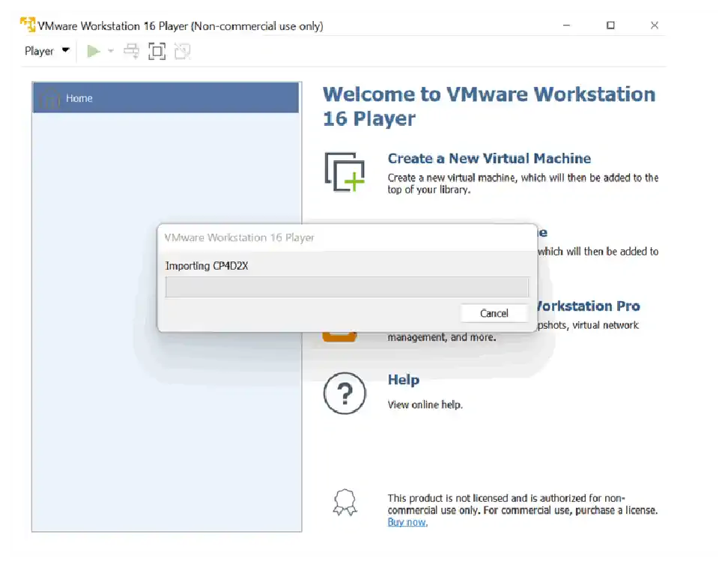Expand the play button dropdown arrow
The image size is (728, 567).
[x=110, y=51]
